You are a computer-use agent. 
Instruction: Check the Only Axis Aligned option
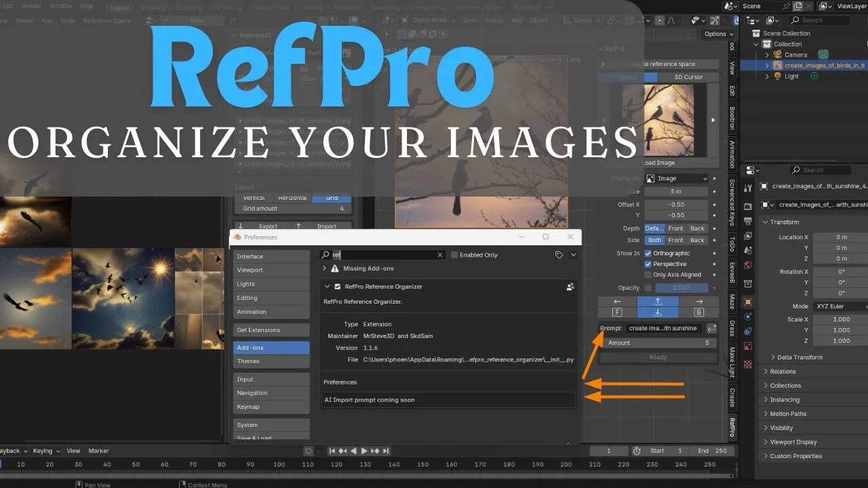(648, 274)
